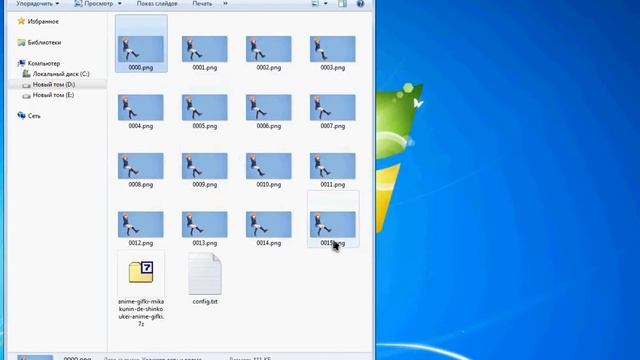Select the 0015.png thumbnail

[x=333, y=224]
